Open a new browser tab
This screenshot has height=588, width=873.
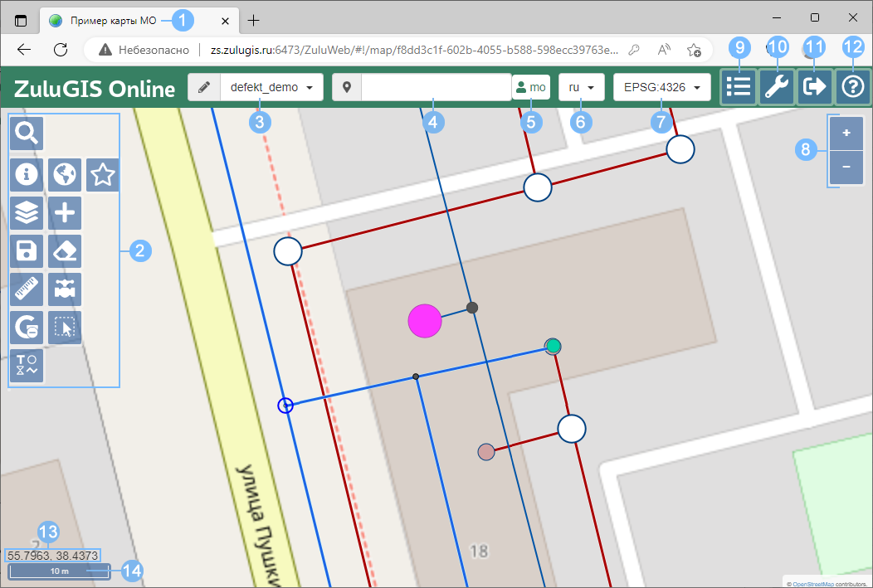[x=254, y=20]
